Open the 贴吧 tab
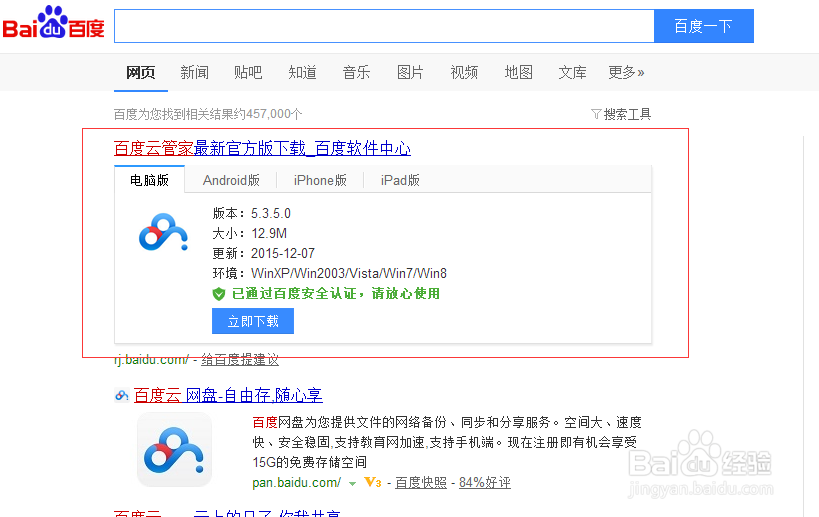 pyautogui.click(x=248, y=72)
